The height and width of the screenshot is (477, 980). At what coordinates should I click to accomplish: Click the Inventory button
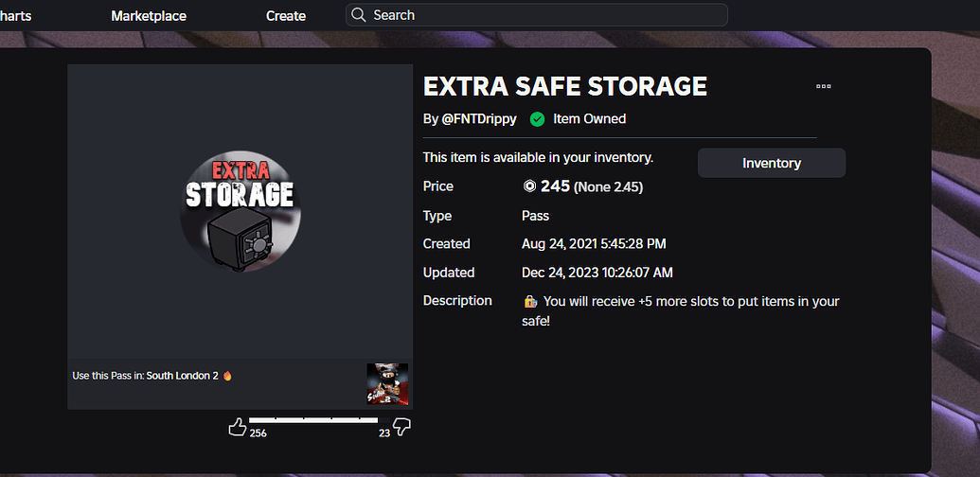point(772,163)
